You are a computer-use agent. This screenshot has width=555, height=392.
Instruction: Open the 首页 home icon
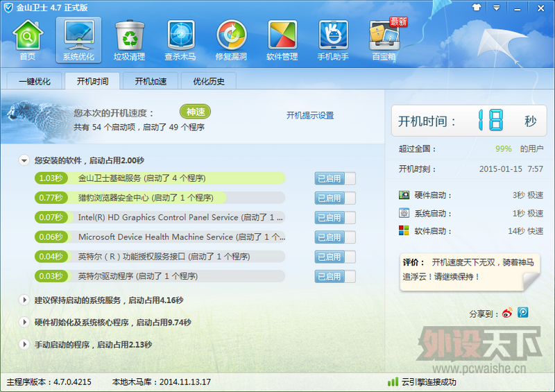[x=28, y=40]
